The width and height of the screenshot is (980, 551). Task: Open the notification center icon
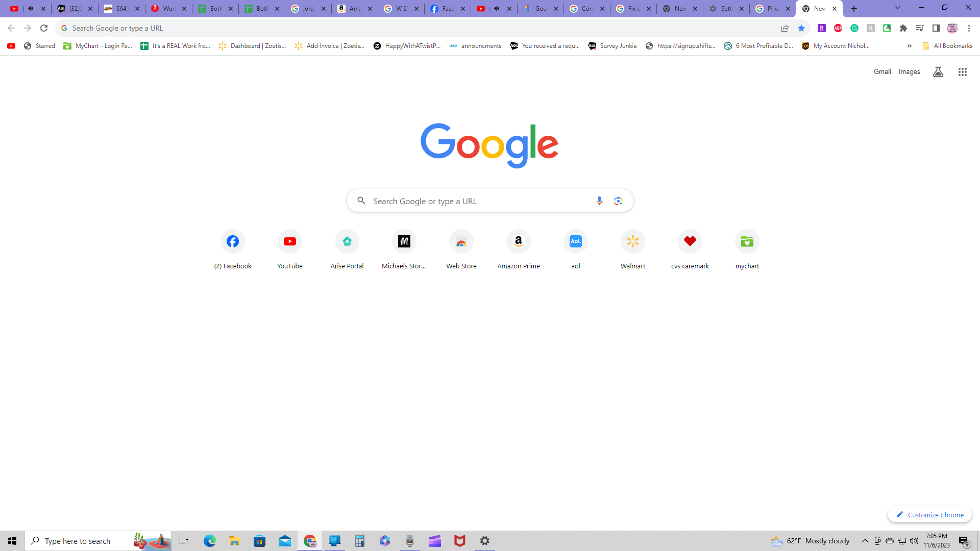tap(964, 541)
